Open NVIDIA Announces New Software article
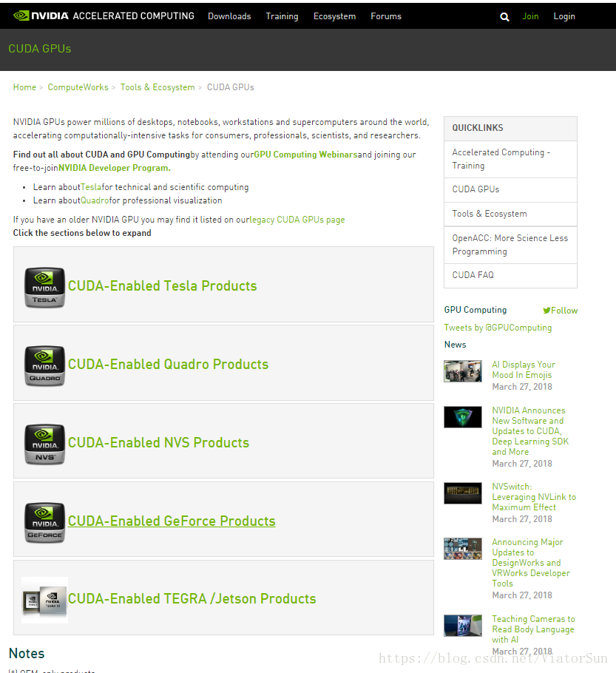Image resolution: width=616 pixels, height=673 pixels. (x=530, y=431)
